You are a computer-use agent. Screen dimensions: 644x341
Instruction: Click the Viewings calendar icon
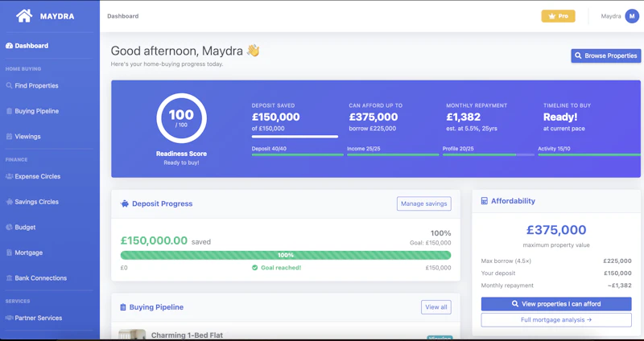(x=9, y=137)
